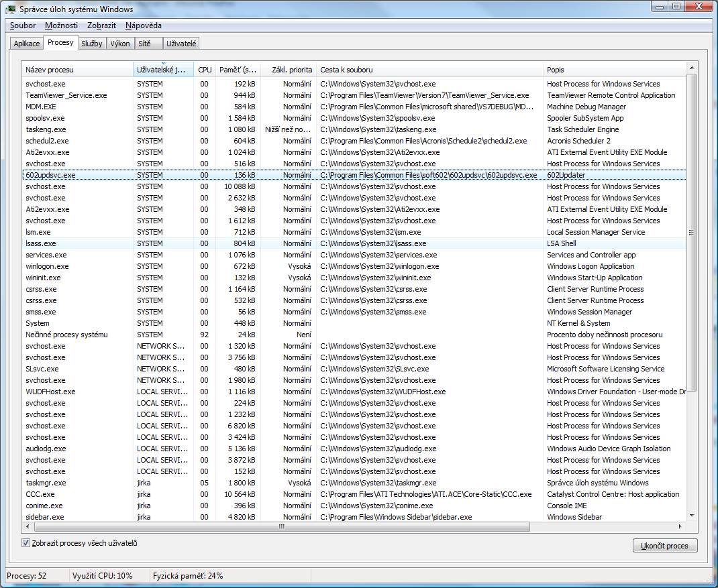This screenshot has height=588, width=718.
Task: Open the Možnosti menu
Action: [61, 25]
